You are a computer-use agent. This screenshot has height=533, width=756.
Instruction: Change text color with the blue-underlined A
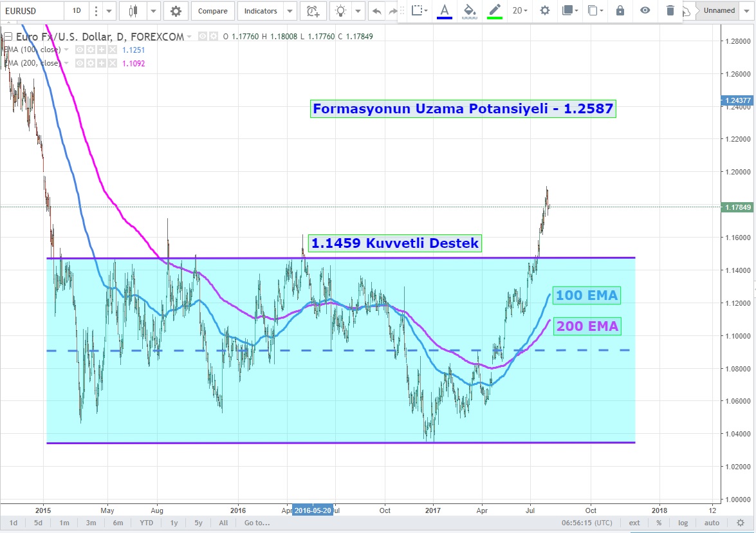click(x=444, y=10)
